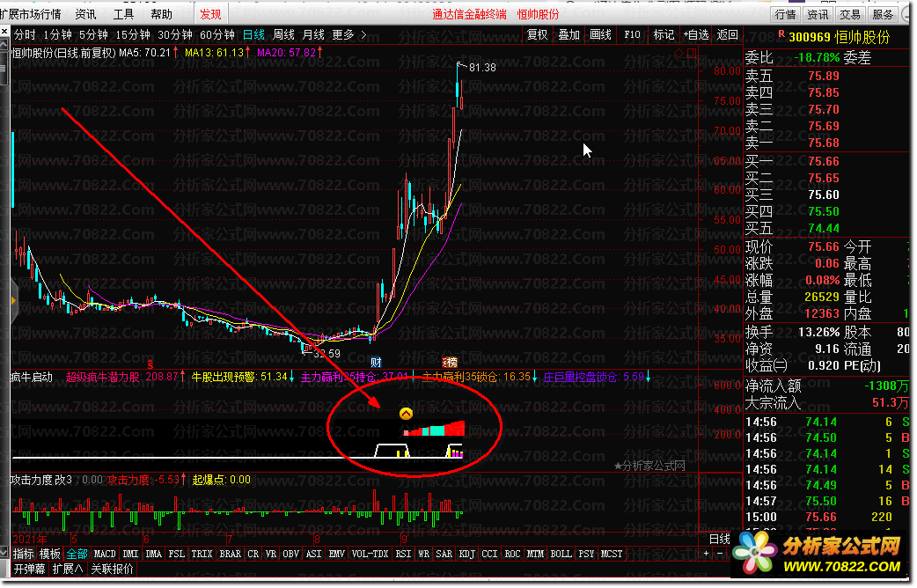Screen dimensions: 917x588
Task: Expand 更多 period options
Action: pyautogui.click(x=348, y=35)
